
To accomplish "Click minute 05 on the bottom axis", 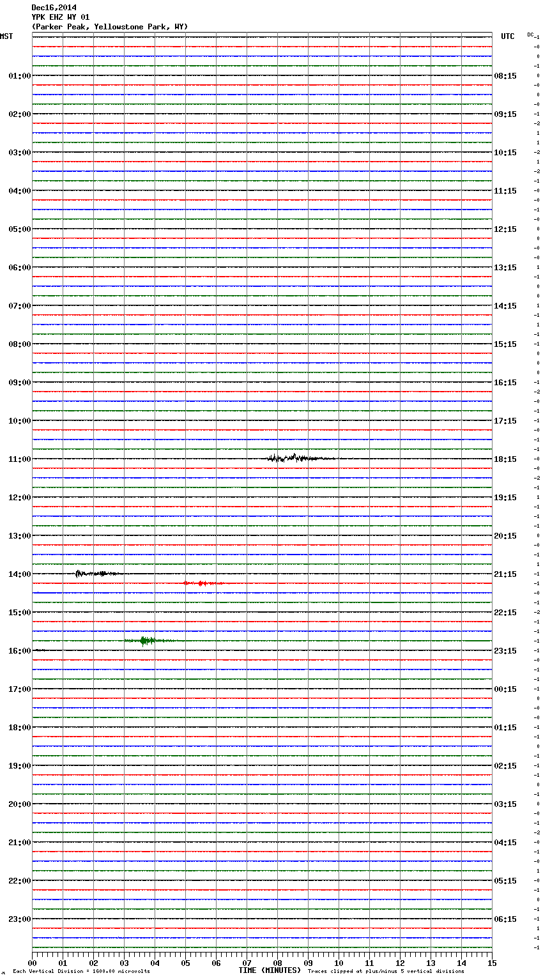I will 185,963.
